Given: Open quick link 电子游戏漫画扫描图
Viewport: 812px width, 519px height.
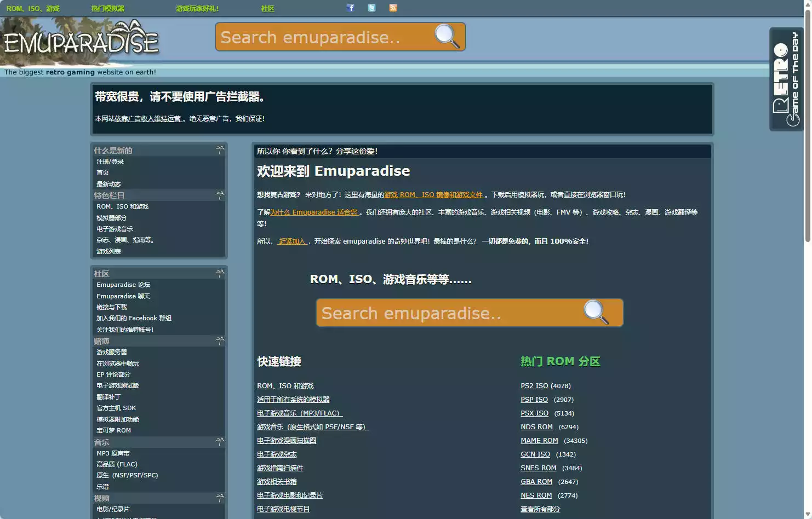Looking at the screenshot, I should [287, 441].
